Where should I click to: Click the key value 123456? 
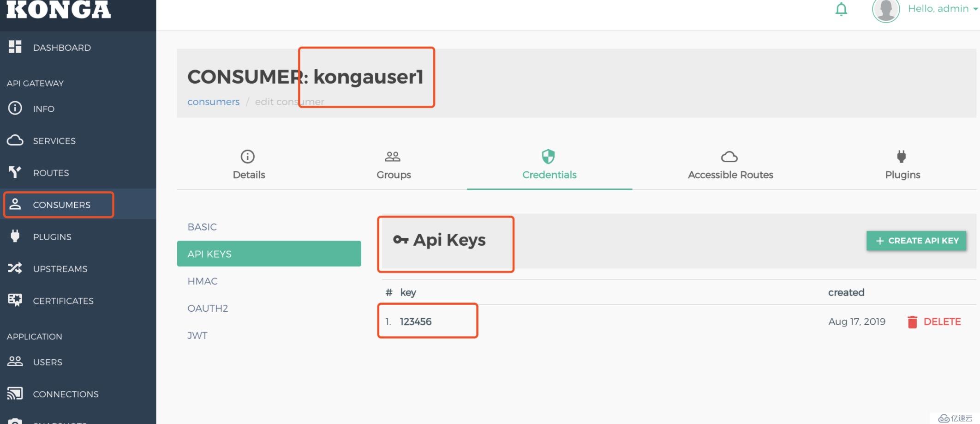click(416, 321)
